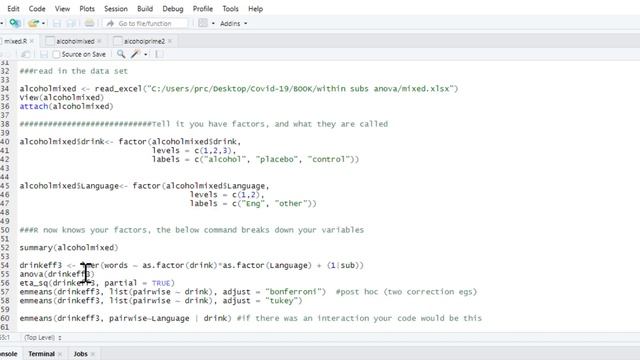Focus the Go to file/function field
This screenshot has width=640, height=360.
click(145, 24)
